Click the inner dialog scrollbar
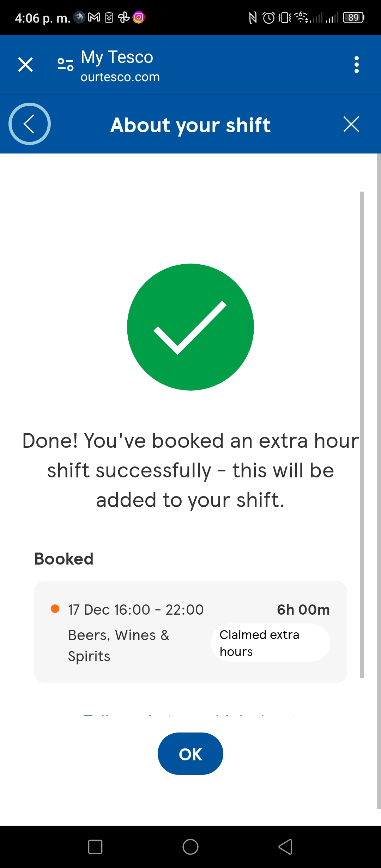 (x=362, y=435)
